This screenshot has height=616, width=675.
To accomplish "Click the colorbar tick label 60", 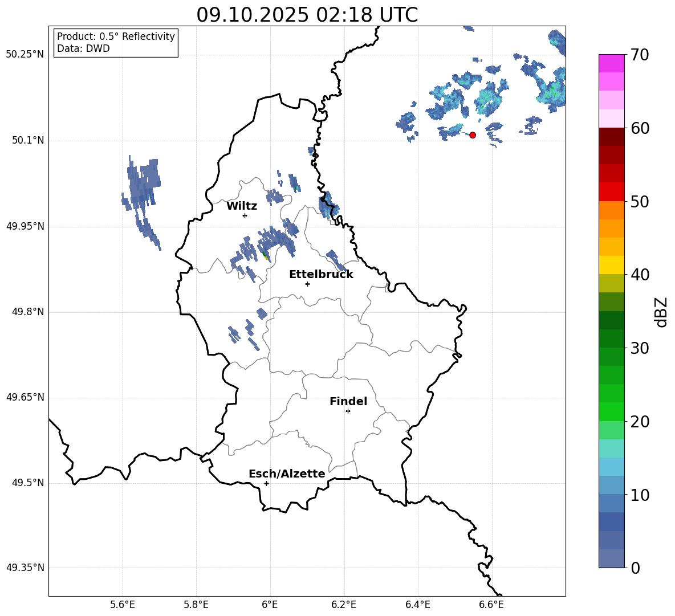I will point(640,128).
